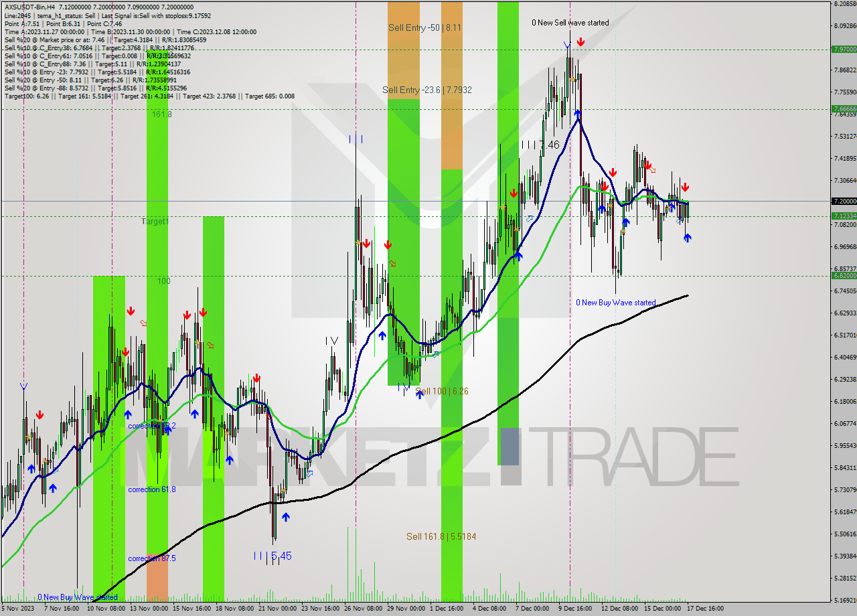Click the 'Target1' label
Screen dimensions: 857x616
pyautogui.click(x=155, y=221)
